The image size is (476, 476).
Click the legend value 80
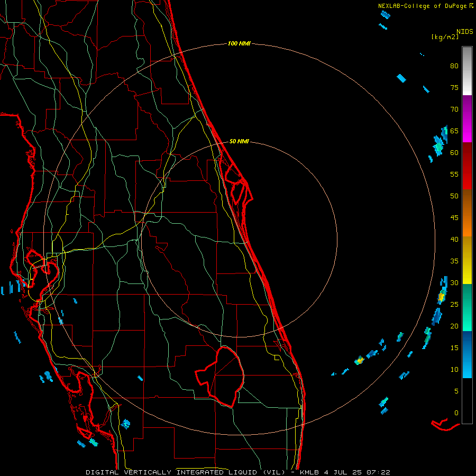tap(454, 66)
